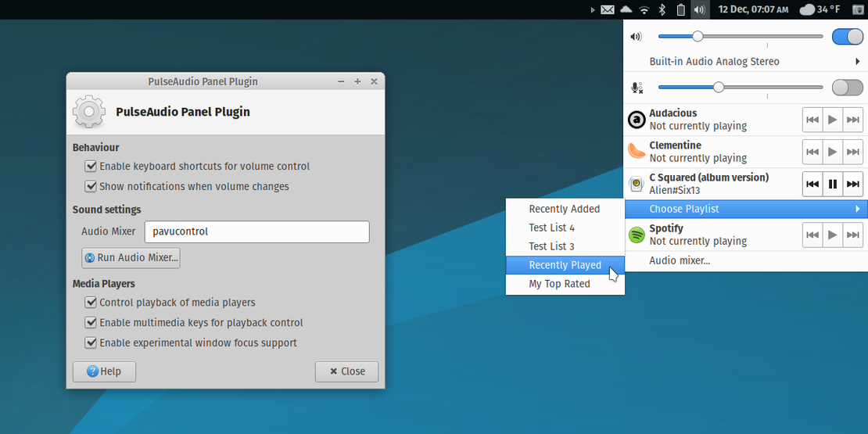868x434 pixels.
Task: Maximize the PulseAudio Panel Plugin window
Action: pyautogui.click(x=357, y=81)
